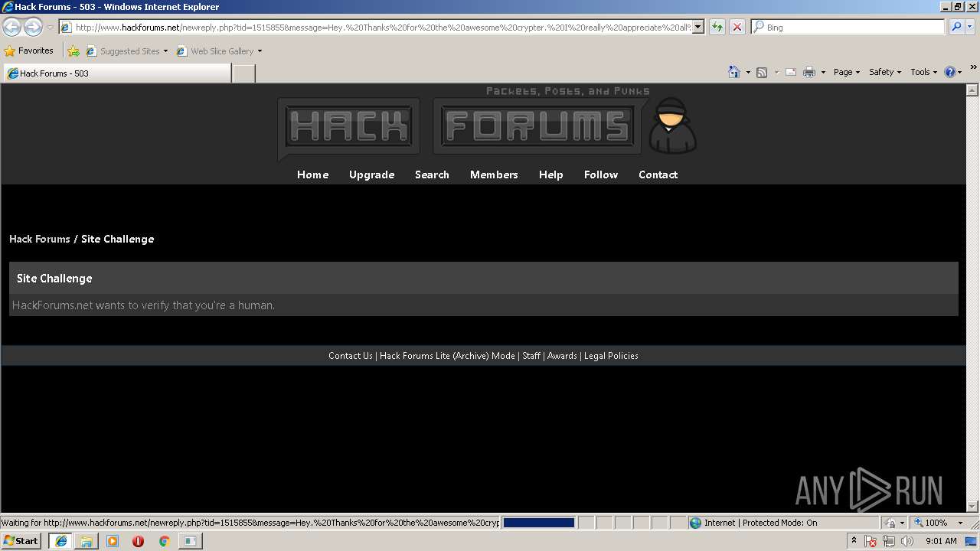980x551 pixels.
Task: Click the browser Forward arrow button
Action: 33,27
